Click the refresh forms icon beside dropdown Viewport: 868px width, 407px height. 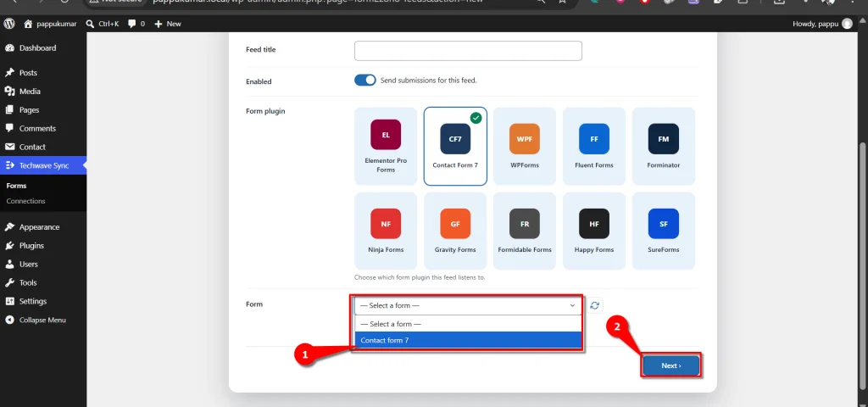tap(594, 305)
